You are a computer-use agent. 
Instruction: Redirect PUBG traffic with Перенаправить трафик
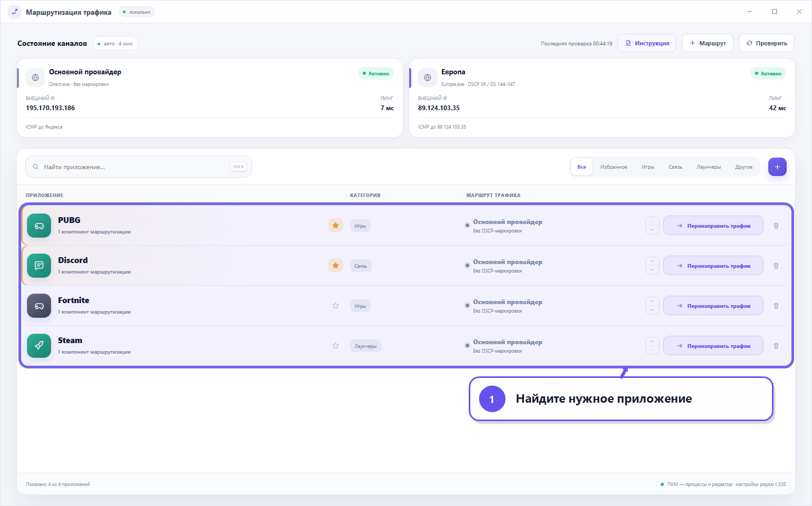click(x=713, y=226)
